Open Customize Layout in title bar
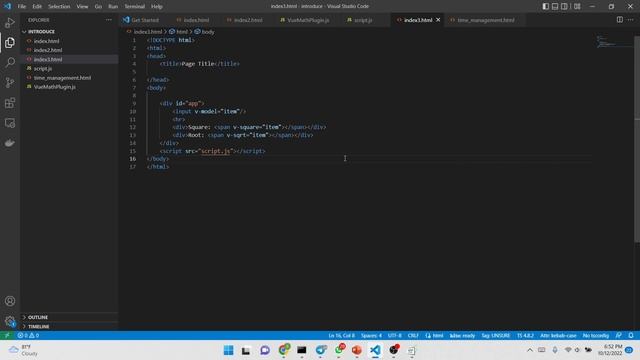Screen dimensions: 640x360 [577, 6]
